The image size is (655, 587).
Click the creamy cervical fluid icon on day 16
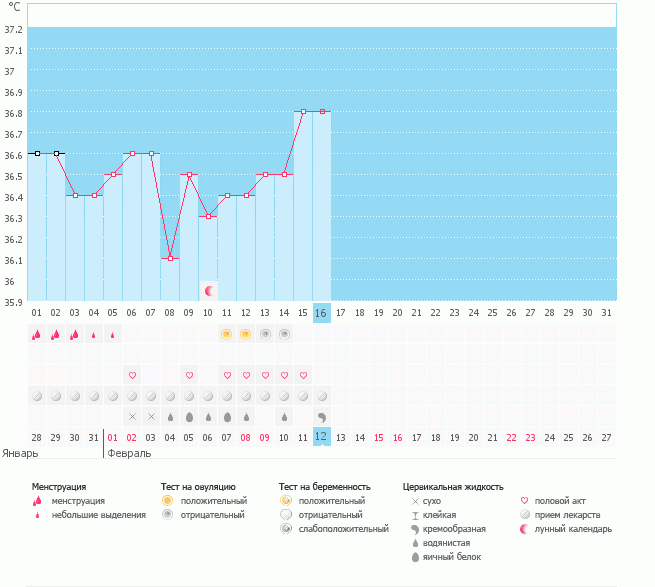(322, 416)
